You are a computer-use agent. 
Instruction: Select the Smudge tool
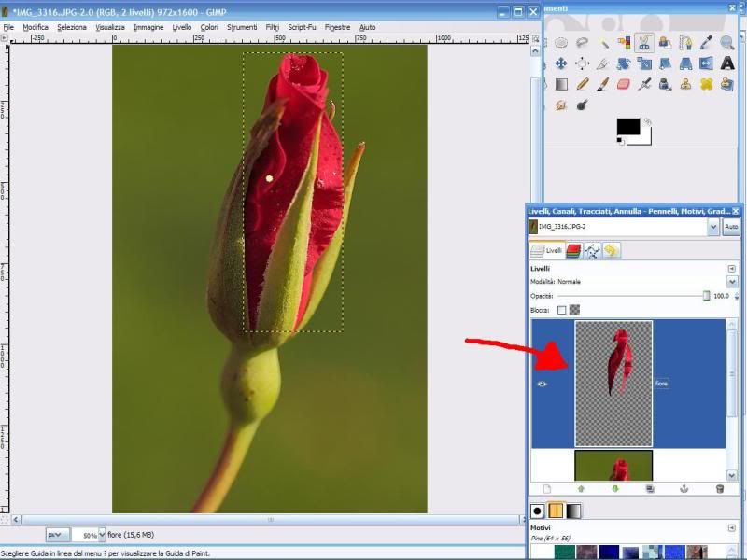click(561, 105)
